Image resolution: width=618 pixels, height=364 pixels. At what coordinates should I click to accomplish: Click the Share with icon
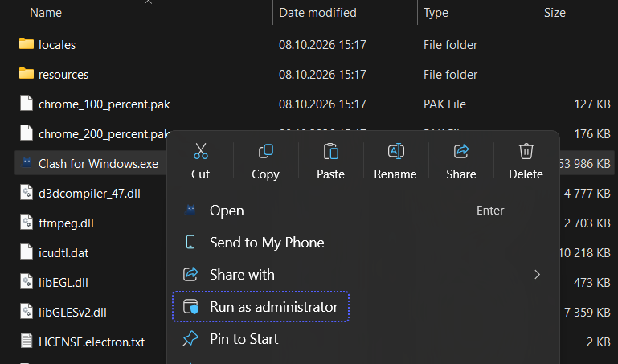(x=190, y=274)
